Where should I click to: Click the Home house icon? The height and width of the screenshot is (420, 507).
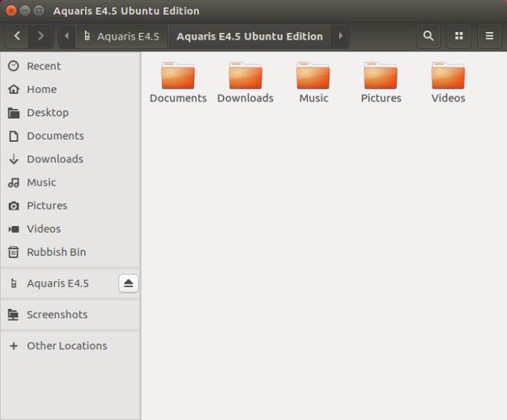(13, 90)
